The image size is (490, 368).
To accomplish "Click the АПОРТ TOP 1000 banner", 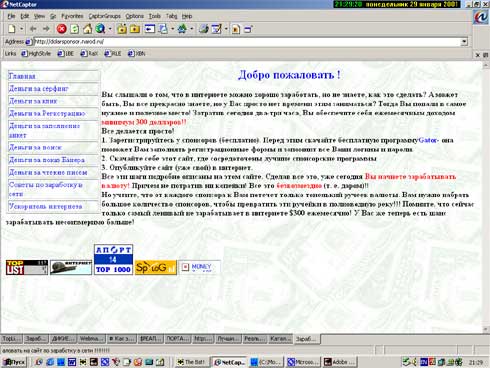I will (x=113, y=259).
